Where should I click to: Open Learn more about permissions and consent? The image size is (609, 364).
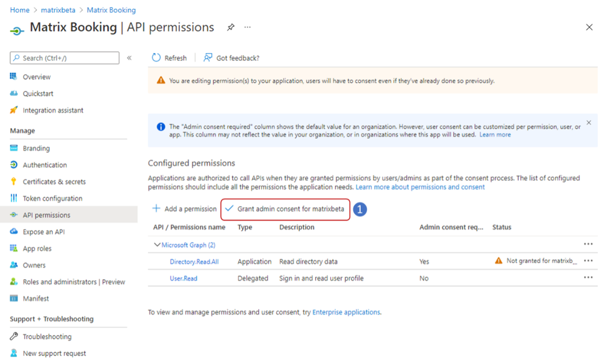(420, 187)
